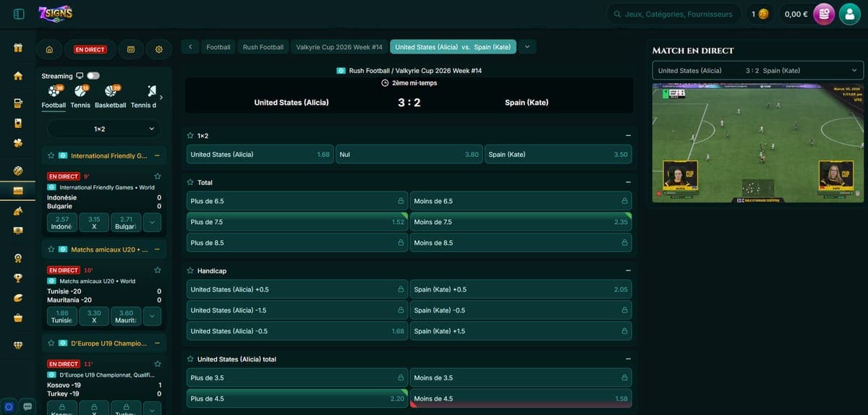Open the user profile avatar icon
This screenshot has width=868, height=415.
[x=849, y=14]
